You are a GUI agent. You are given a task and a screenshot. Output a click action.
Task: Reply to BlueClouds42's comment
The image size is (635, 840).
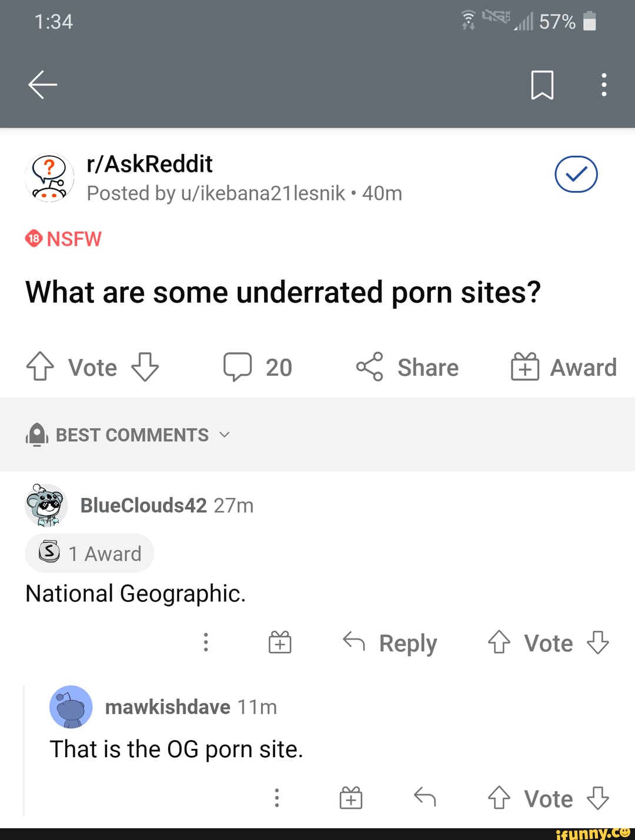pos(390,642)
